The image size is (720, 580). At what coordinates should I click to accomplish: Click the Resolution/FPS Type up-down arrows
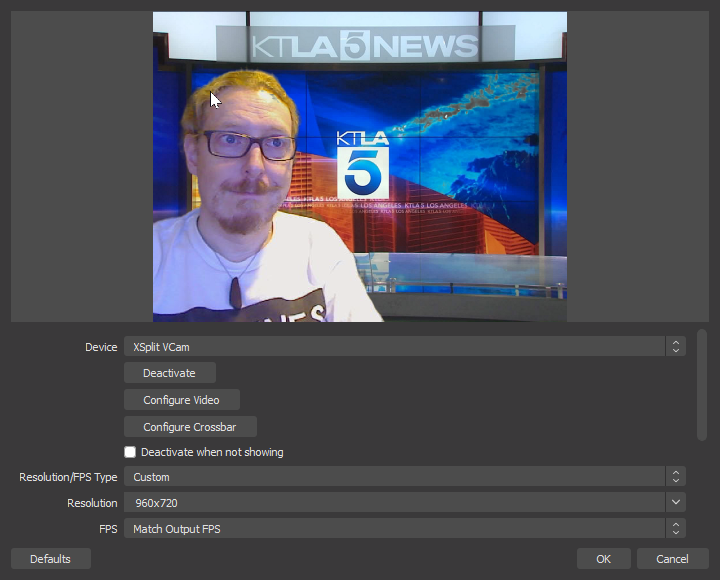pos(675,477)
